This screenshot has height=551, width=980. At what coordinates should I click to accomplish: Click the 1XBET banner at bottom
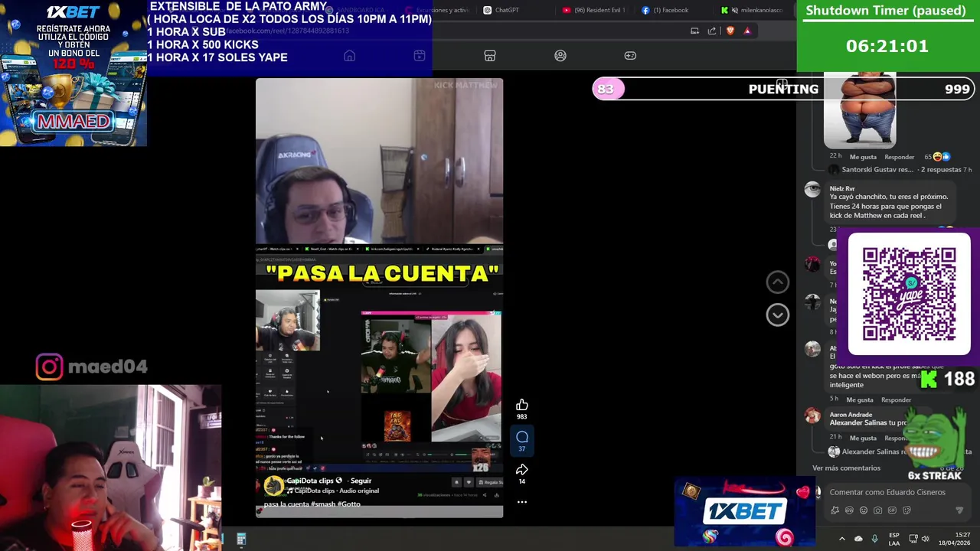(744, 511)
